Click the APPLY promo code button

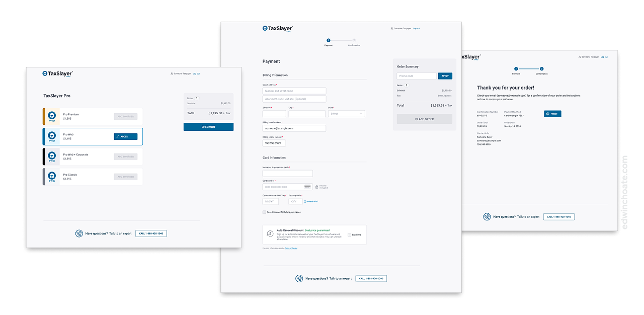(445, 75)
